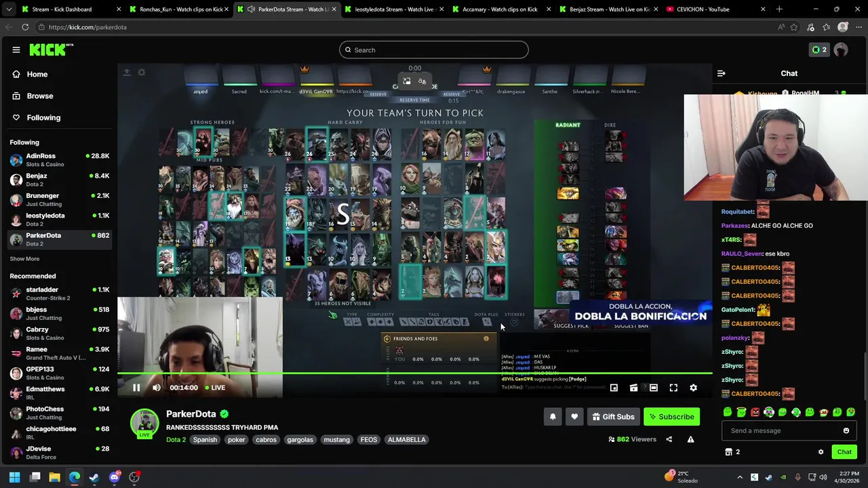This screenshot has width=868, height=488.
Task: Focus the Kick search box
Action: 434,49
